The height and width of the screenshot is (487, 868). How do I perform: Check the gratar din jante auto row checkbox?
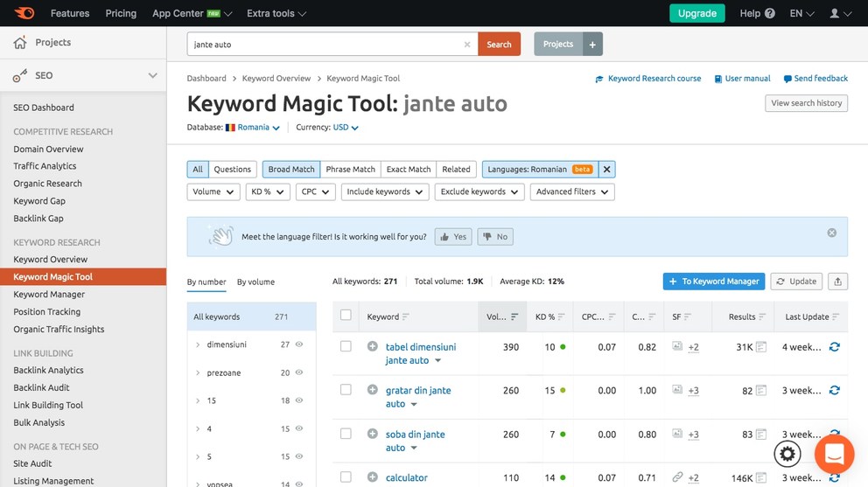346,390
